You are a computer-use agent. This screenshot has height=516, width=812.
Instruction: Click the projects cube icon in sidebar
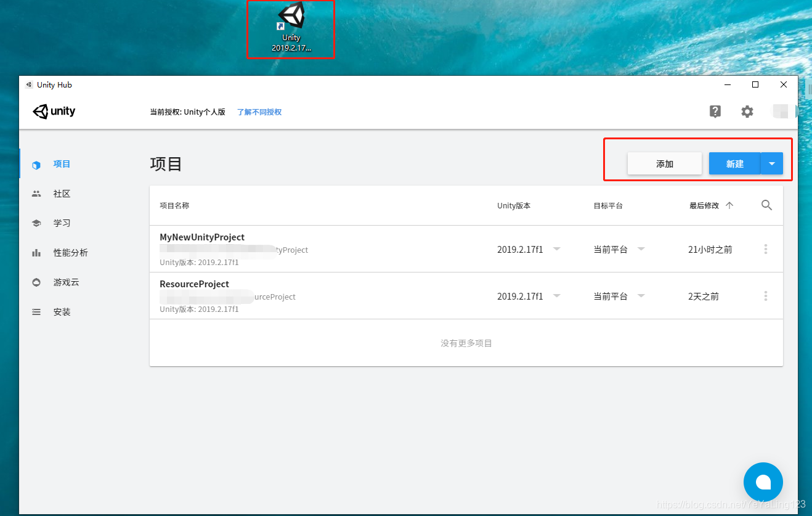tap(36, 165)
